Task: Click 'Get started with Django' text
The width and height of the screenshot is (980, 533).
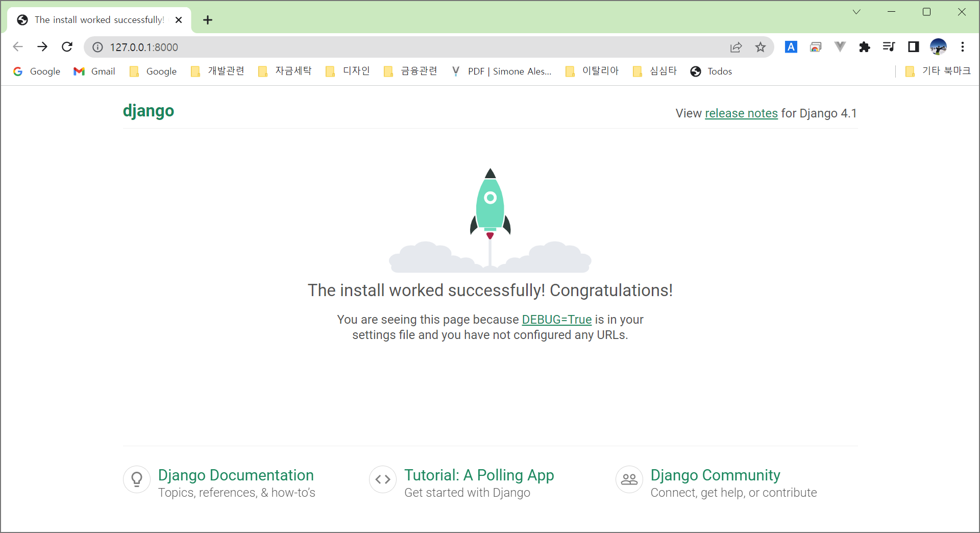Action: click(x=467, y=493)
